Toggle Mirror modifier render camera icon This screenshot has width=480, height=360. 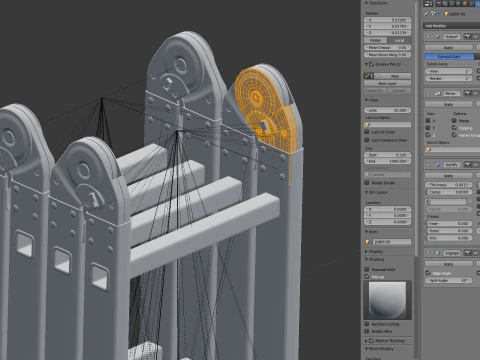tap(467, 93)
